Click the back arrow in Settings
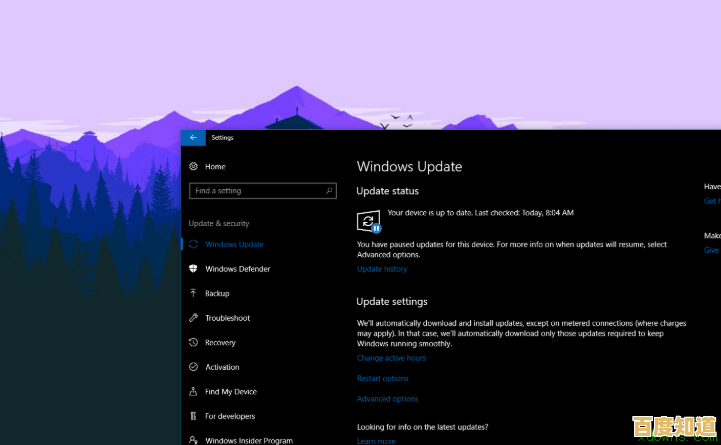721x445 pixels. (193, 137)
